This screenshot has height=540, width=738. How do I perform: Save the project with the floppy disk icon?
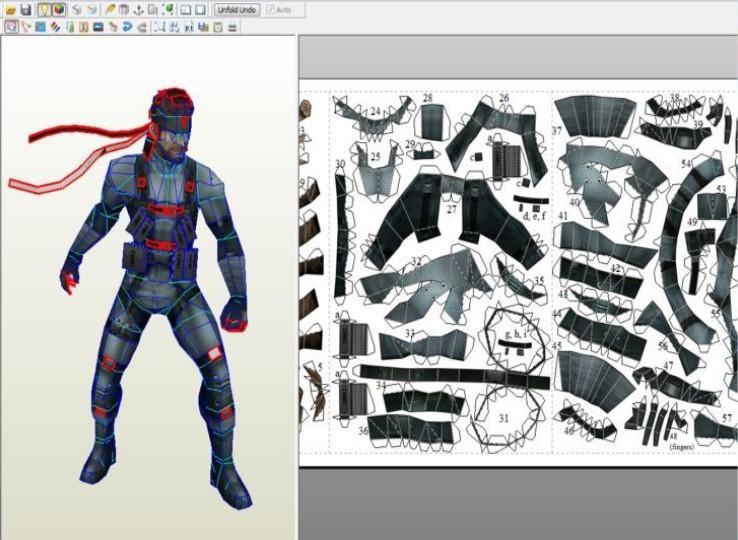26,9
